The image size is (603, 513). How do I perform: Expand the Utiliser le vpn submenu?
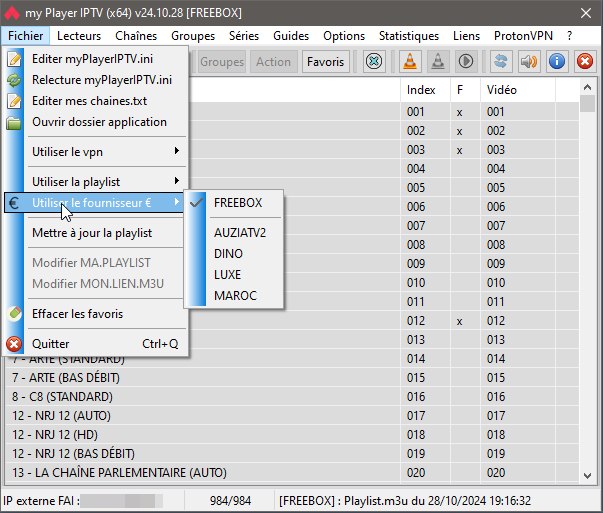tap(106, 152)
